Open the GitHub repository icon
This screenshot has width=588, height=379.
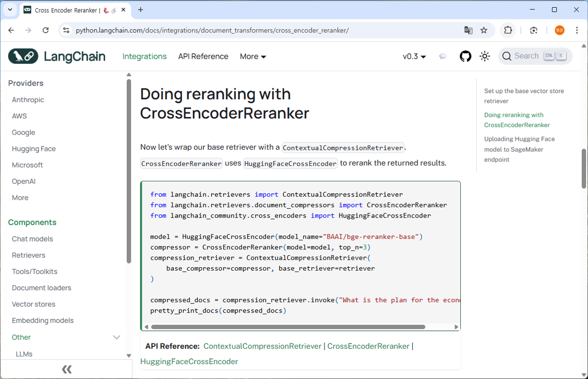(465, 56)
